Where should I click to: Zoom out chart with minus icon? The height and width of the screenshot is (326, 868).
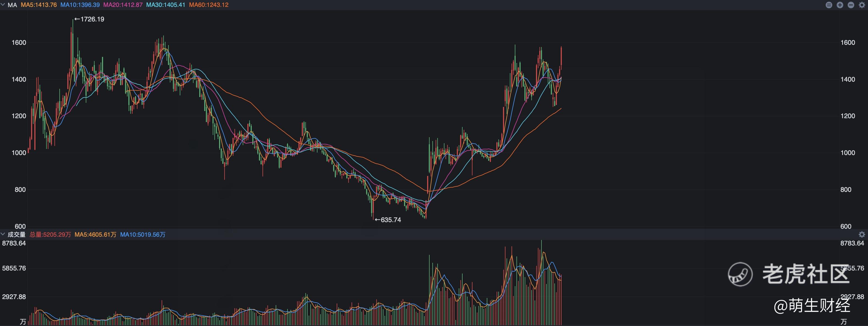(x=851, y=5)
